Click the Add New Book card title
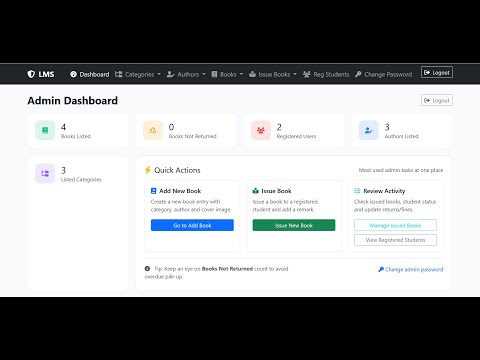480x360 pixels. pos(180,191)
